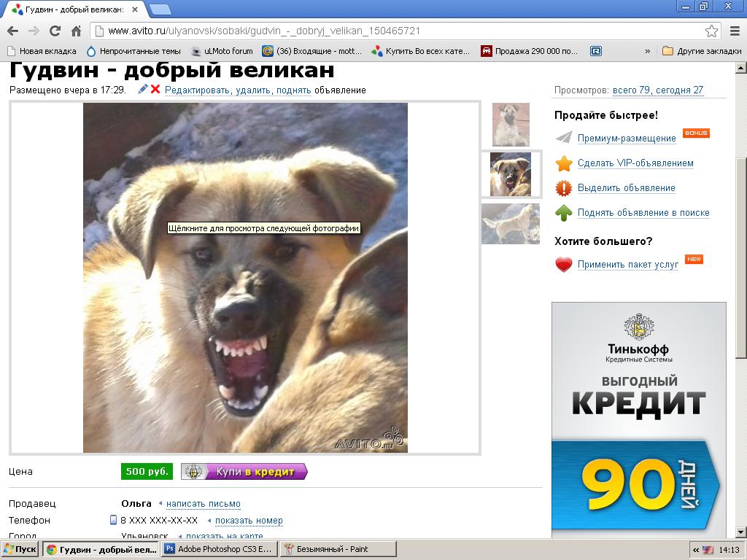747x560 pixels.
Task: Select the first puppy thumbnail
Action: tap(511, 124)
